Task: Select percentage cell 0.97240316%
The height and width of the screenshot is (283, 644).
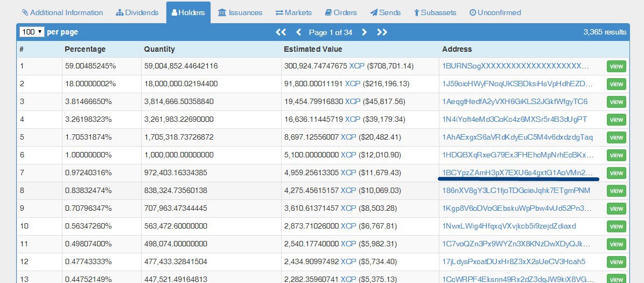Action: 88,172
